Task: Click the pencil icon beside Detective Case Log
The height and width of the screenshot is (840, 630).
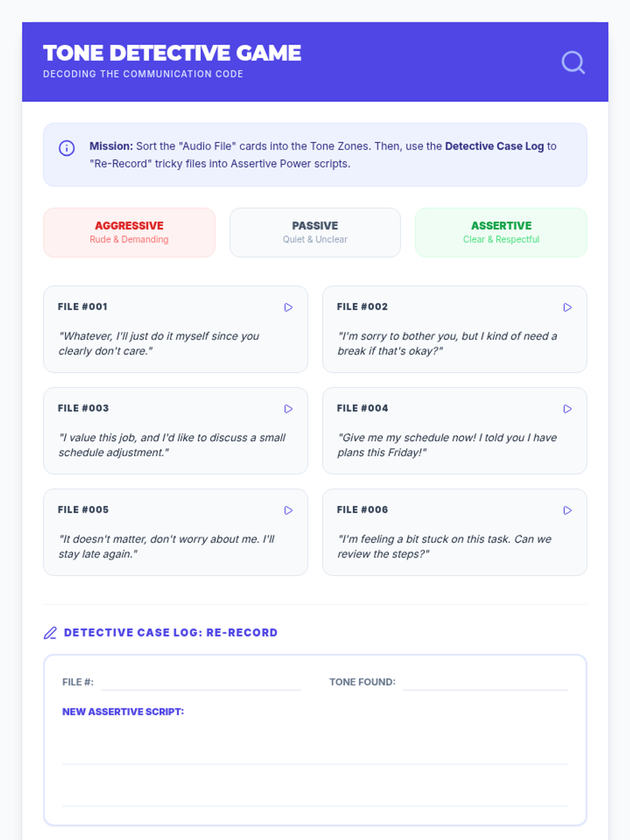Action: [50, 633]
